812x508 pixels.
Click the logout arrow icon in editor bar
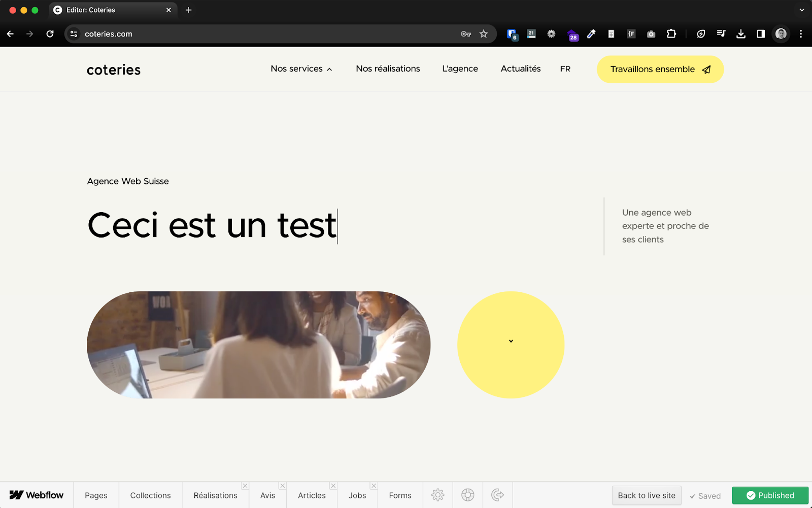(x=498, y=495)
